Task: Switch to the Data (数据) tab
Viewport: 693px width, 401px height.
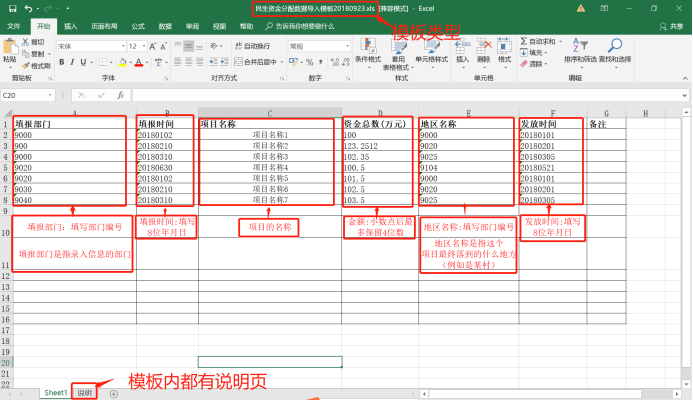Action: point(165,27)
